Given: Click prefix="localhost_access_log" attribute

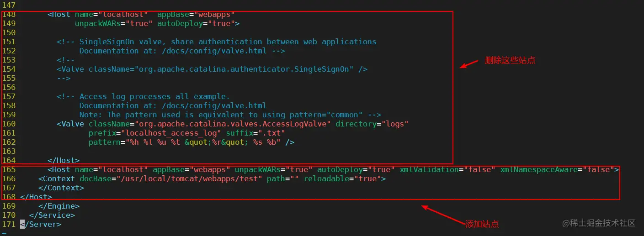Looking at the screenshot, I should 155,133.
